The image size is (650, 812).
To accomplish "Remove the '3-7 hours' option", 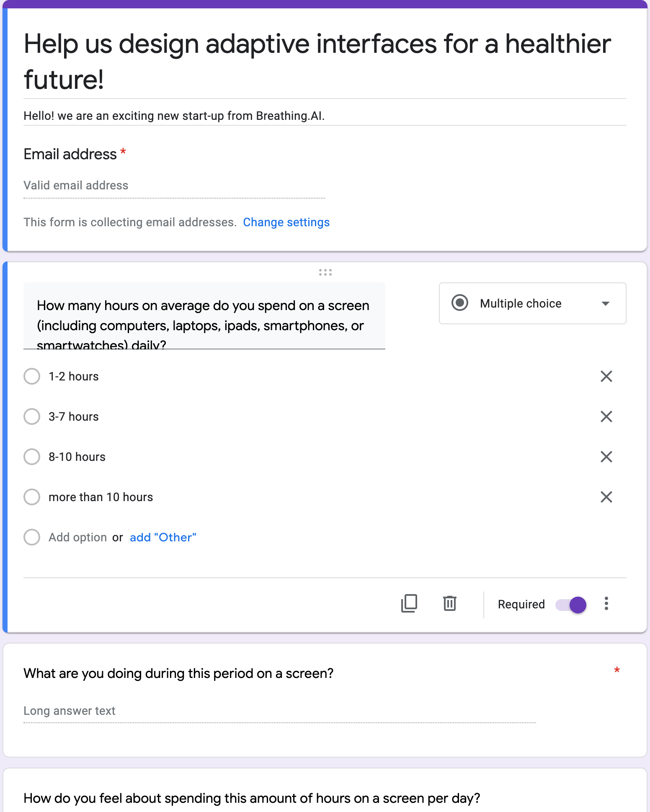I will (606, 416).
